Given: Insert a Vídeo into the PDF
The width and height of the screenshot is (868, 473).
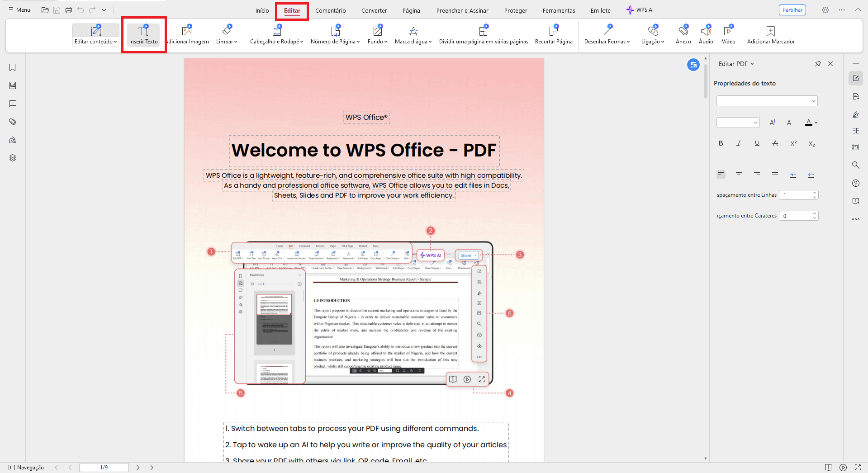Looking at the screenshot, I should point(728,35).
